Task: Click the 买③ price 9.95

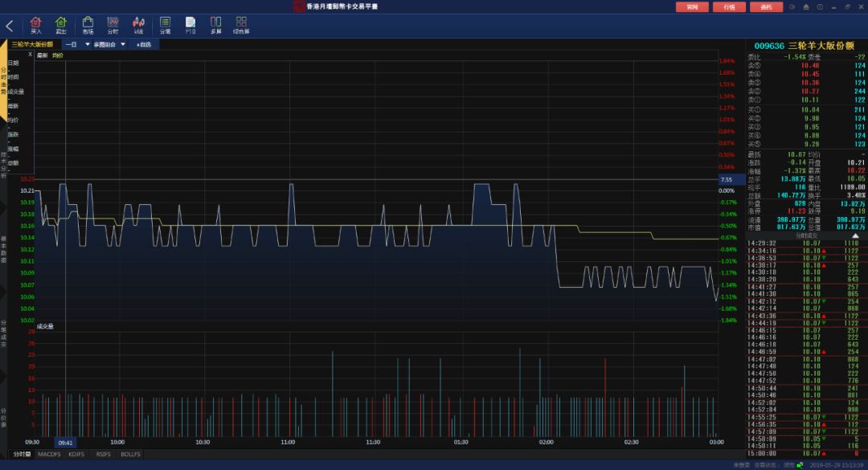Action: pos(812,127)
